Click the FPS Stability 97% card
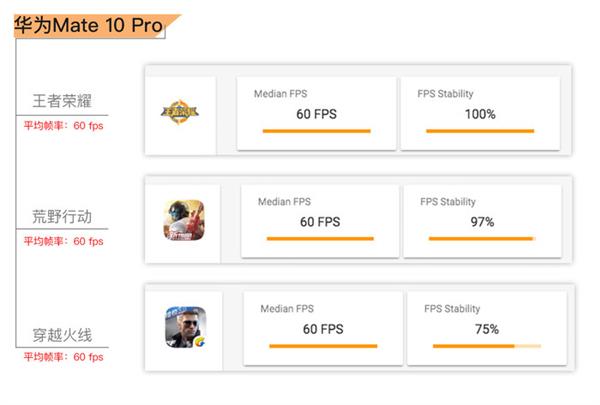 pyautogui.click(x=483, y=221)
